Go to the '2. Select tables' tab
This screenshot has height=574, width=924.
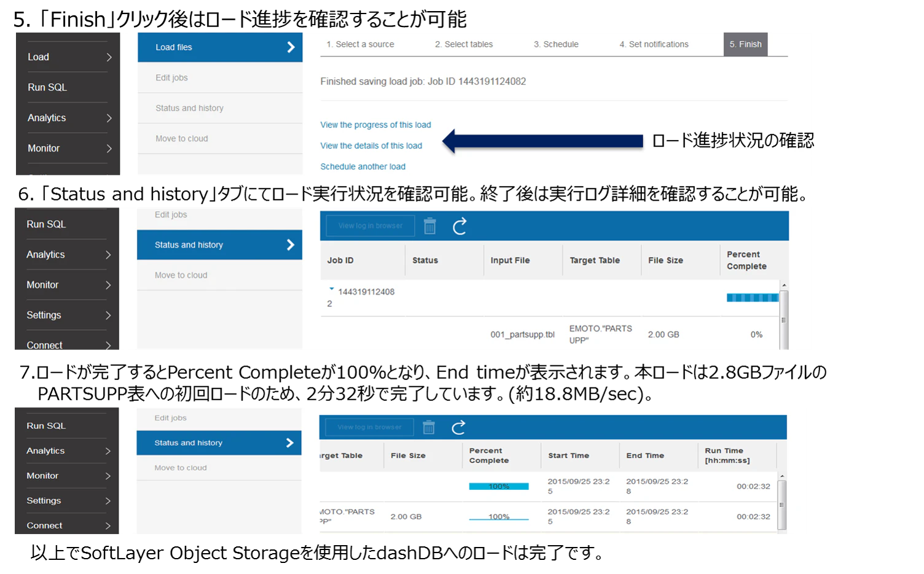pyautogui.click(x=464, y=44)
